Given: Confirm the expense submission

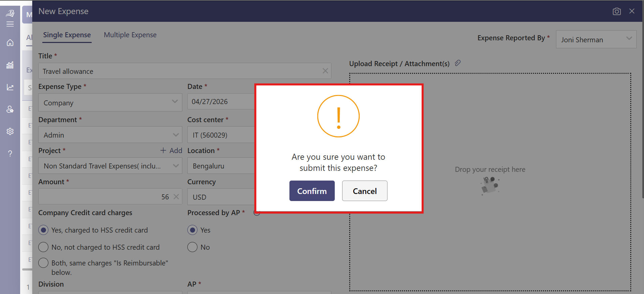Looking at the screenshot, I should pyautogui.click(x=312, y=191).
